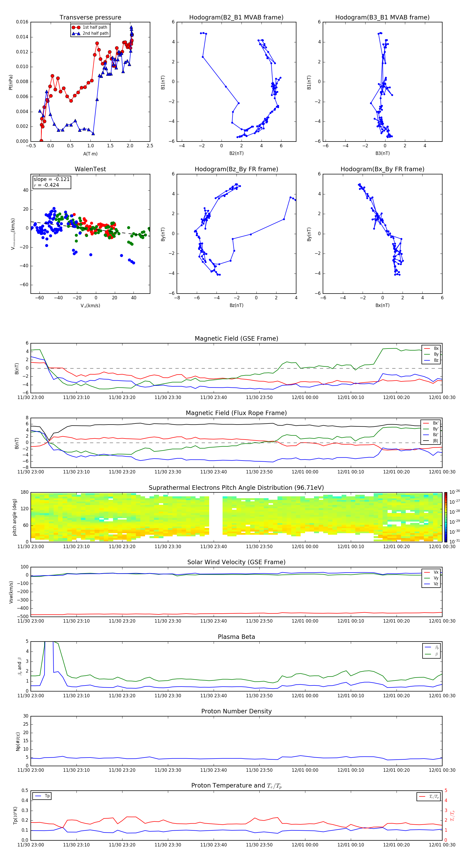Click the 'Transverse pressure' plot title
This screenshot has width=473, height=868.
coord(90,18)
